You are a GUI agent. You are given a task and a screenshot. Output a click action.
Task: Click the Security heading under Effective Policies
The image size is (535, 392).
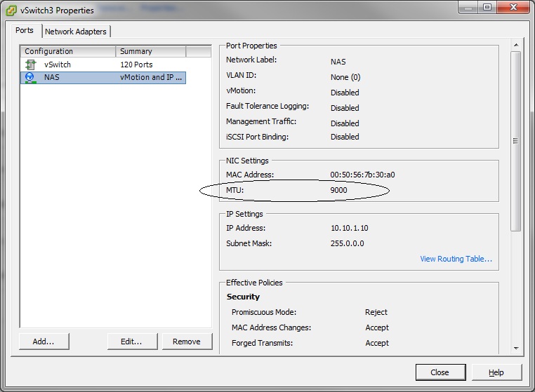(x=243, y=297)
